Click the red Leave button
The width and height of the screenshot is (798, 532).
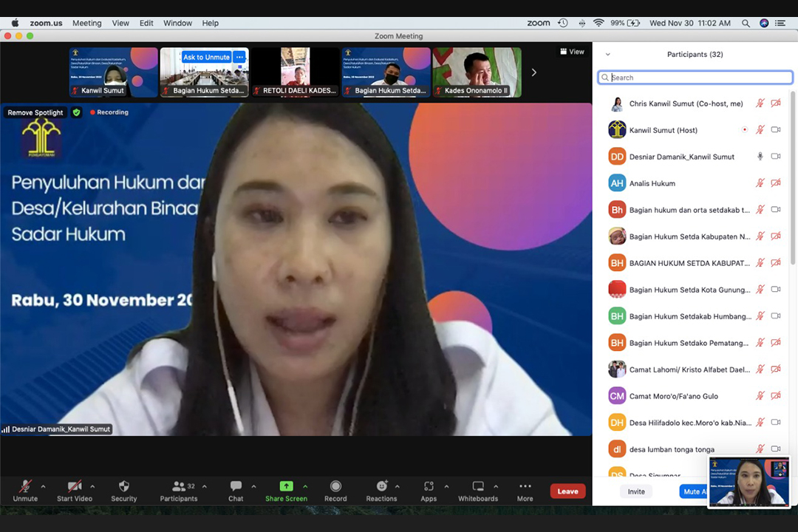coord(567,491)
